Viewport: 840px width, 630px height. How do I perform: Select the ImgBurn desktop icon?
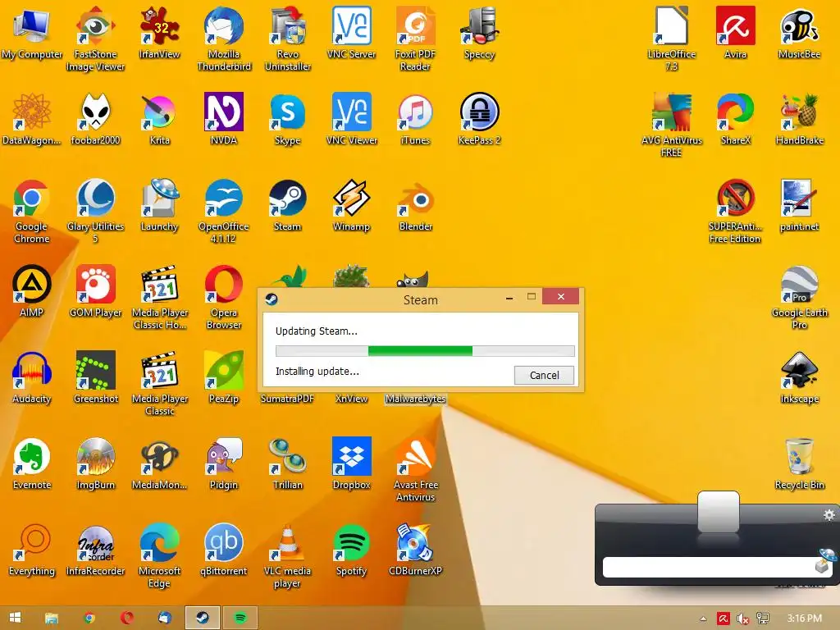95,464
